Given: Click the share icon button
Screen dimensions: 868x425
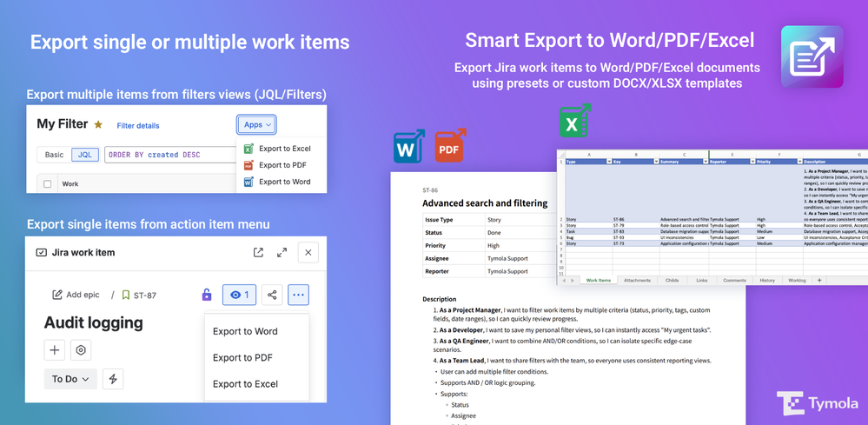Looking at the screenshot, I should tap(272, 295).
